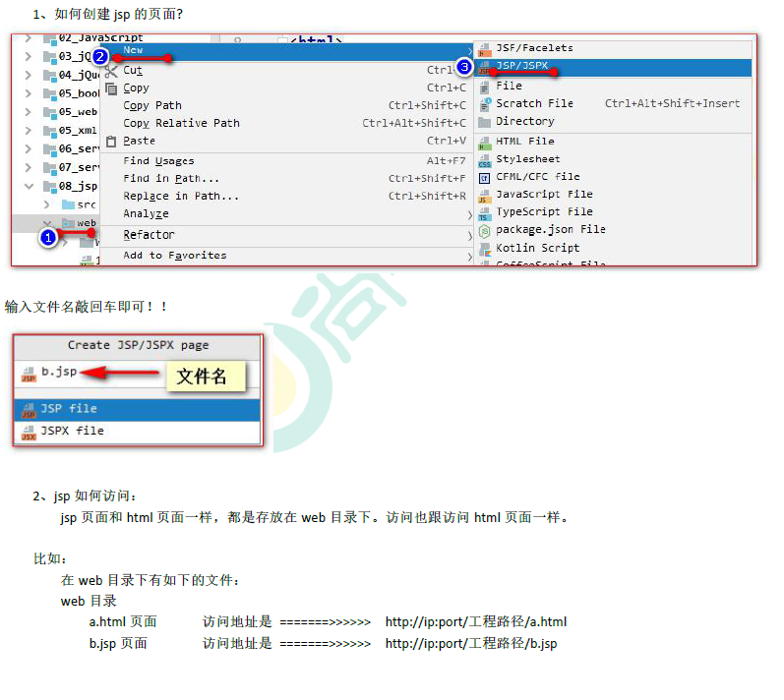Click the TypeScript File icon

pyautogui.click(x=484, y=212)
